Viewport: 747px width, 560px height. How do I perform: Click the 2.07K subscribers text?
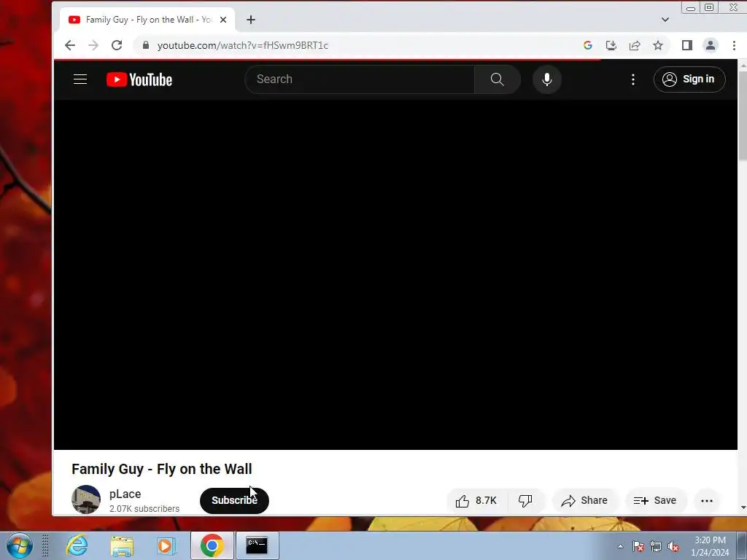tap(144, 508)
